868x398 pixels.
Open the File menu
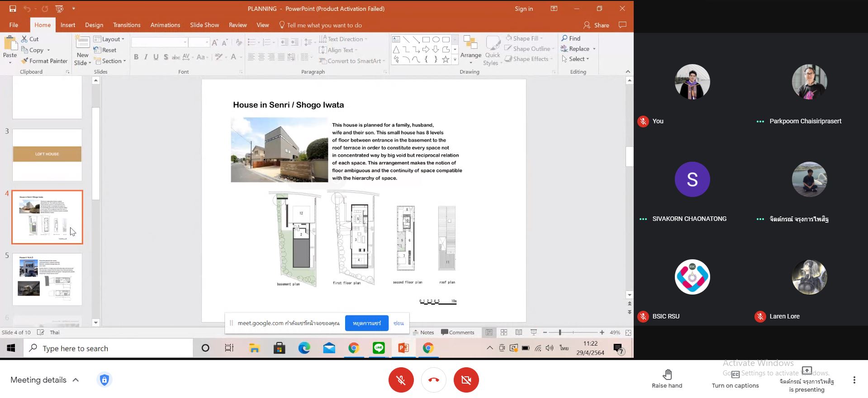(14, 25)
